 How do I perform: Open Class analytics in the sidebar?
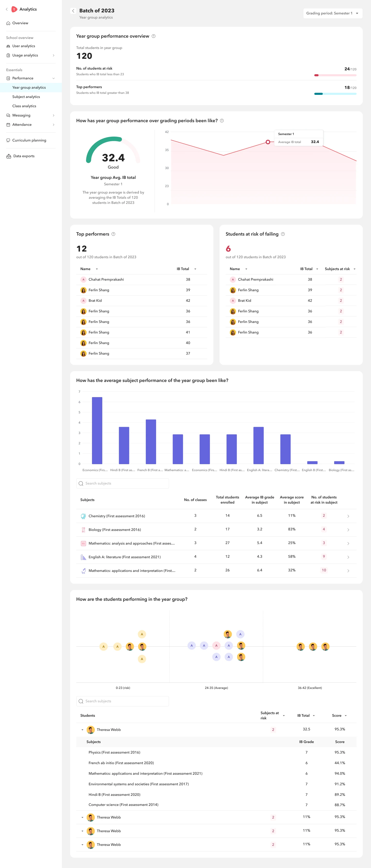pos(24,106)
